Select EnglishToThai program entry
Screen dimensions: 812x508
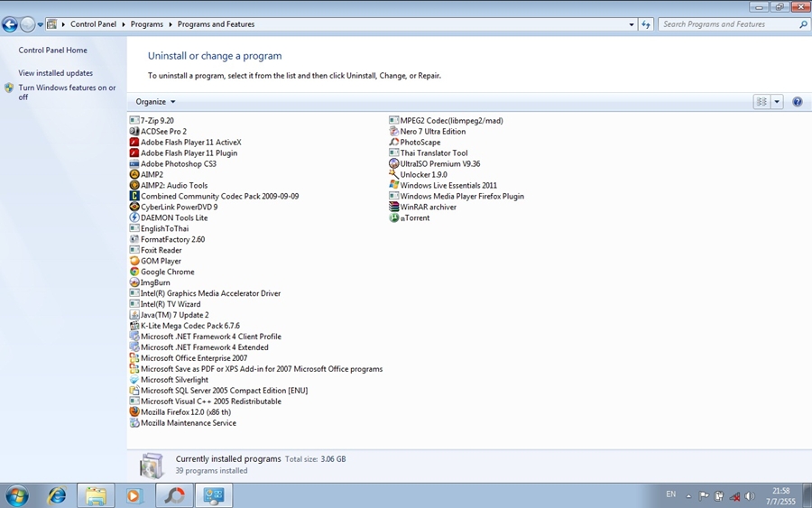[x=159, y=228]
